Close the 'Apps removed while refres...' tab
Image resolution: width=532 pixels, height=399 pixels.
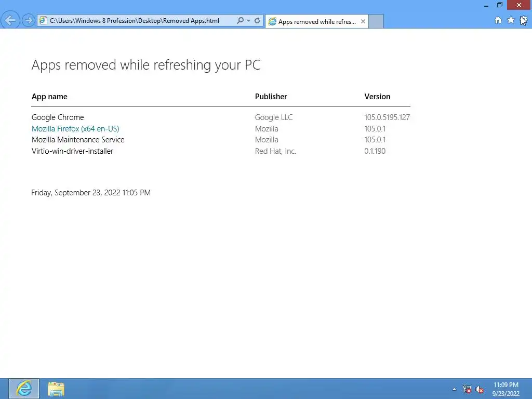(363, 21)
